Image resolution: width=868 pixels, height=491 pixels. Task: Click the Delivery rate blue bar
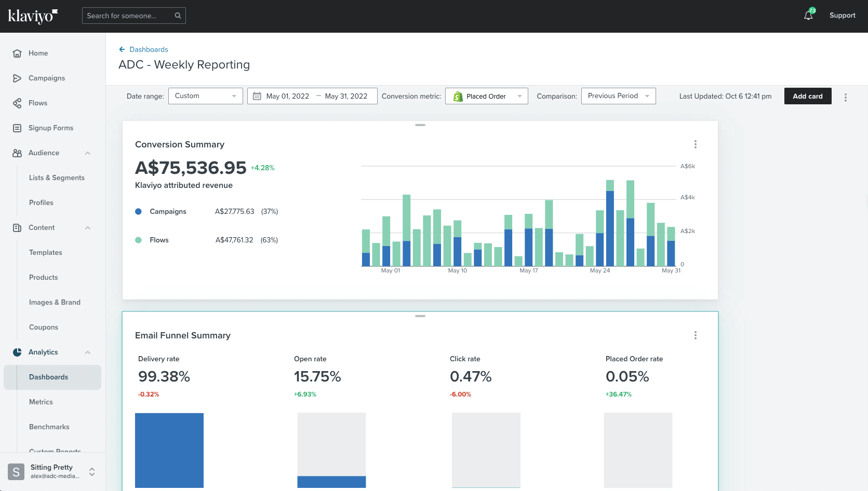[169, 450]
